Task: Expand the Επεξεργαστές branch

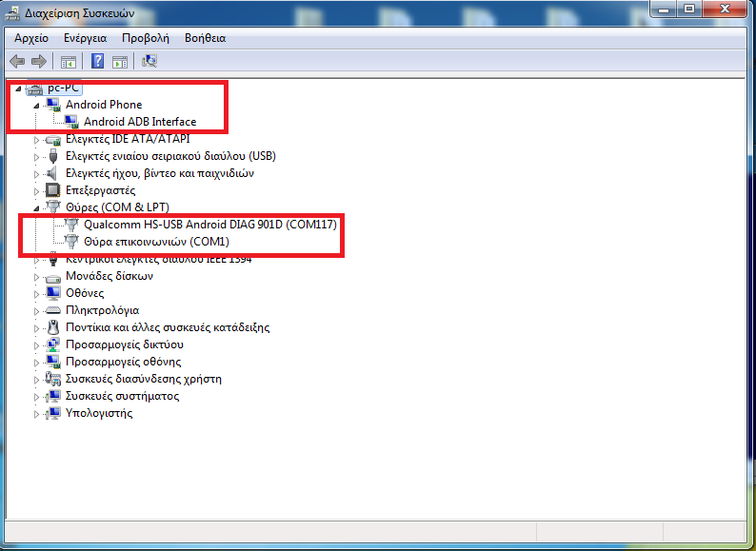Action: pyautogui.click(x=36, y=191)
